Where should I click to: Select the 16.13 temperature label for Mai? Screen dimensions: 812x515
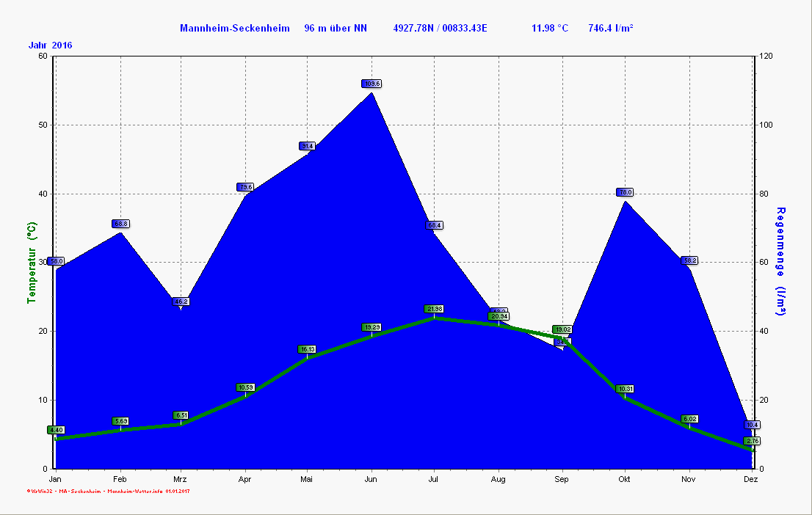coord(307,349)
